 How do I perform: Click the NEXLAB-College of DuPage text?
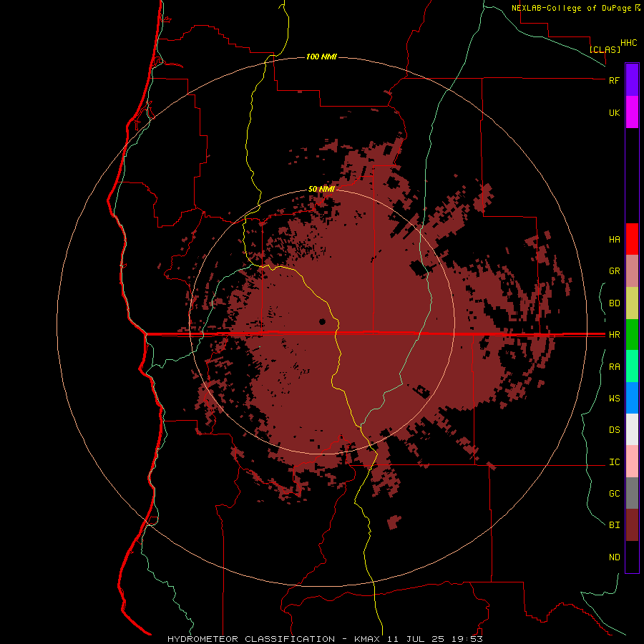pyautogui.click(x=571, y=8)
